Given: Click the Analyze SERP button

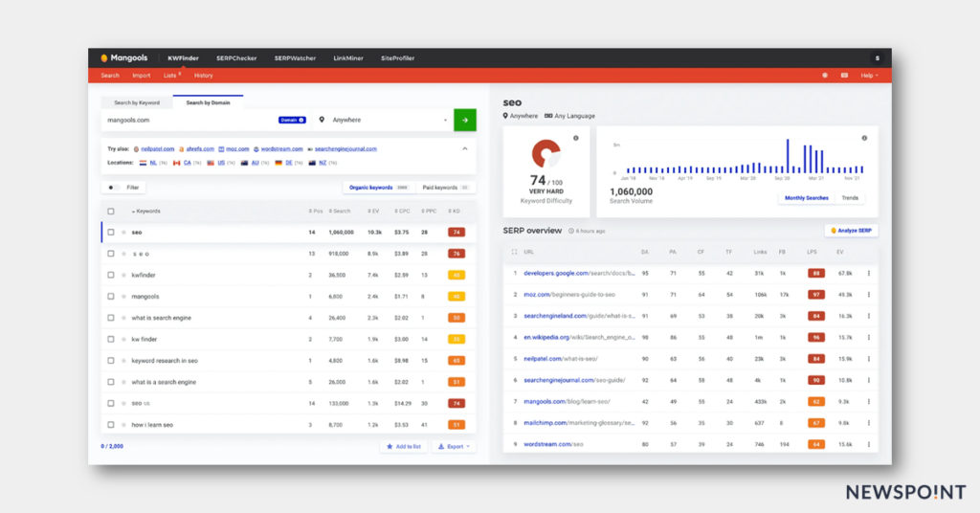Looking at the screenshot, I should tap(851, 231).
